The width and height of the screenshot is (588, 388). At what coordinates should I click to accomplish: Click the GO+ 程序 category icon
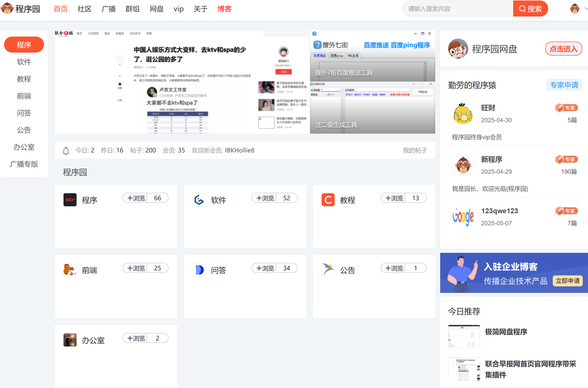70,200
